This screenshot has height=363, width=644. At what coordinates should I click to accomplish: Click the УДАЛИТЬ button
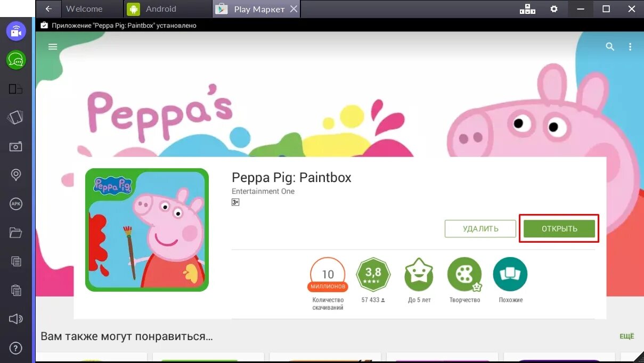(x=480, y=229)
